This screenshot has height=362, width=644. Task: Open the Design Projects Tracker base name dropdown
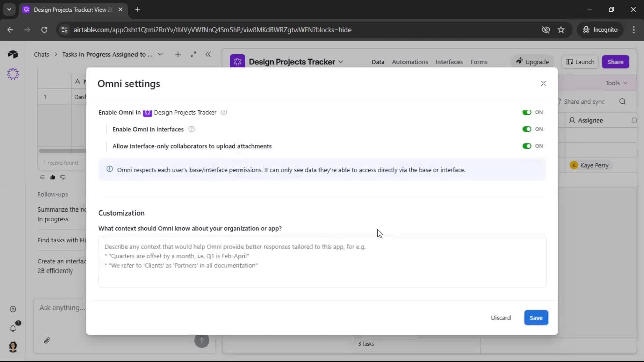[341, 62]
